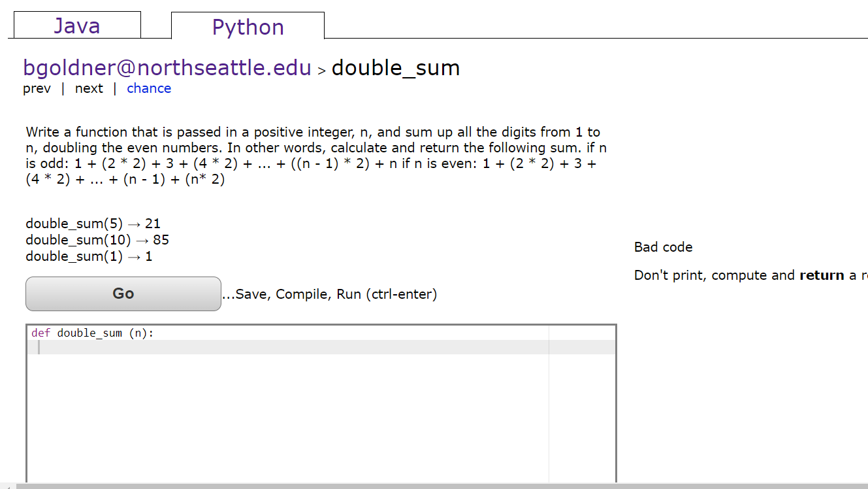Select the double_sum(5) example output
This screenshot has height=489, width=868.
tap(93, 223)
